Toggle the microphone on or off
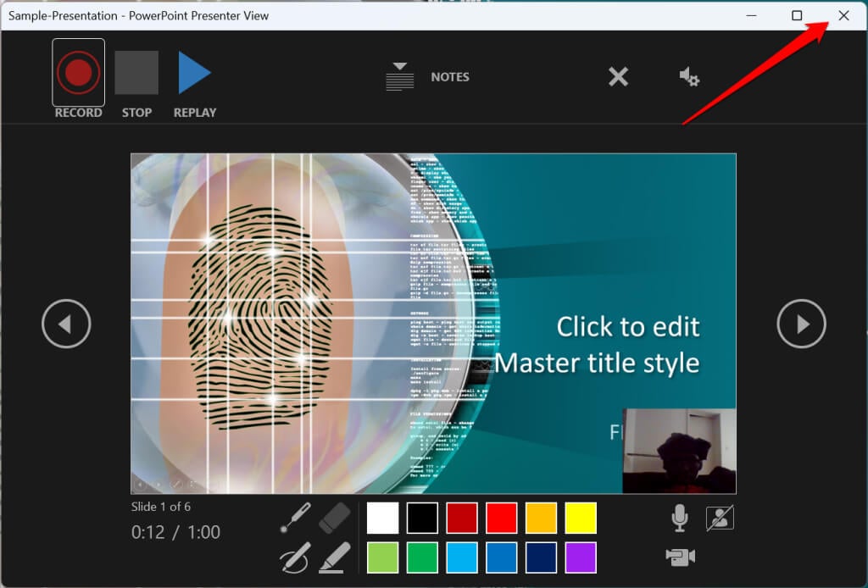Image resolution: width=868 pixels, height=588 pixels. [679, 518]
